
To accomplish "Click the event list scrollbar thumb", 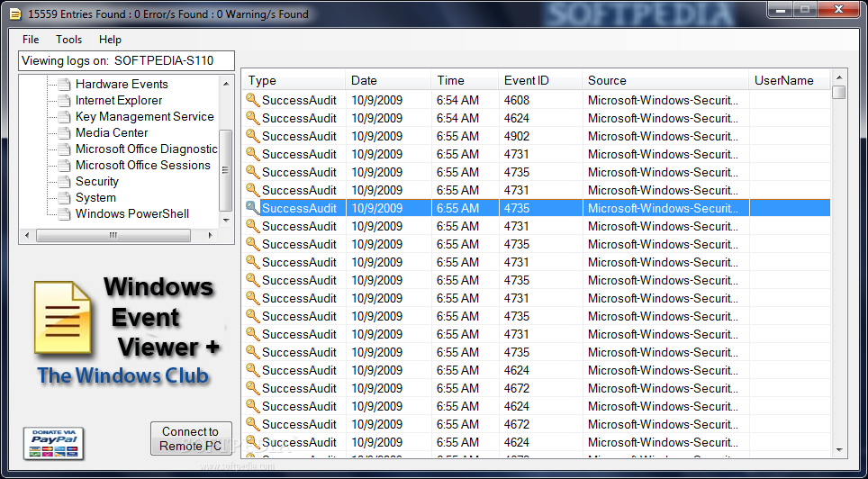I will click(x=839, y=92).
